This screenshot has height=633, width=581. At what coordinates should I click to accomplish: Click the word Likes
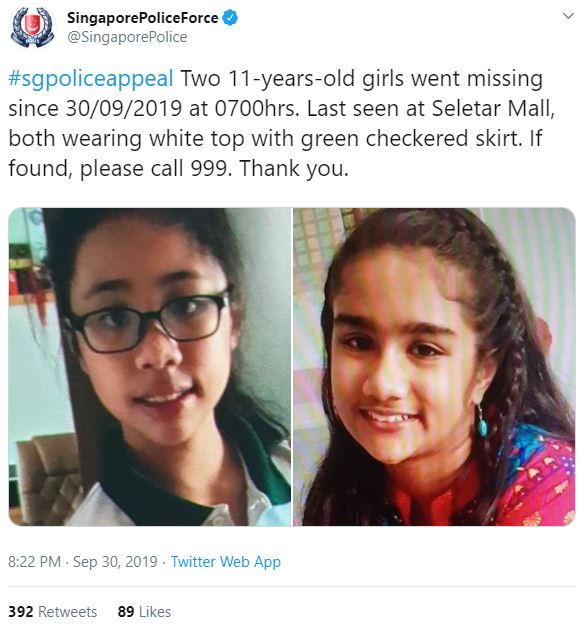pos(155,612)
